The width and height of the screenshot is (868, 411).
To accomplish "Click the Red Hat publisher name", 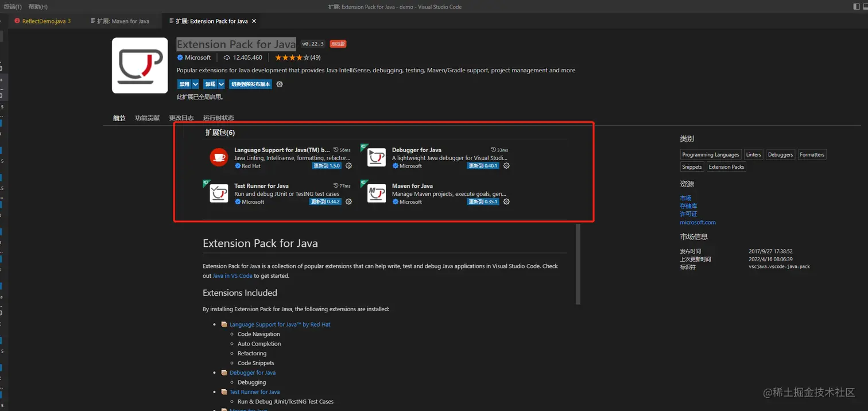I will click(251, 166).
